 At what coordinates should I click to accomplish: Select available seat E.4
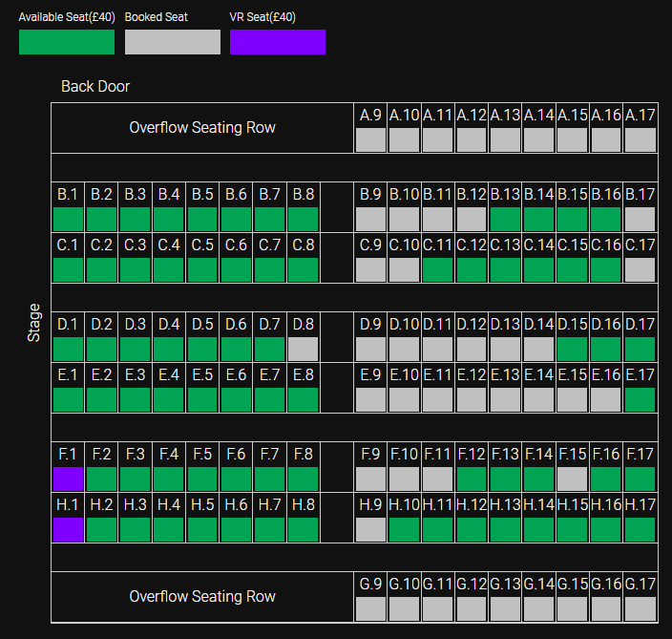pos(169,399)
